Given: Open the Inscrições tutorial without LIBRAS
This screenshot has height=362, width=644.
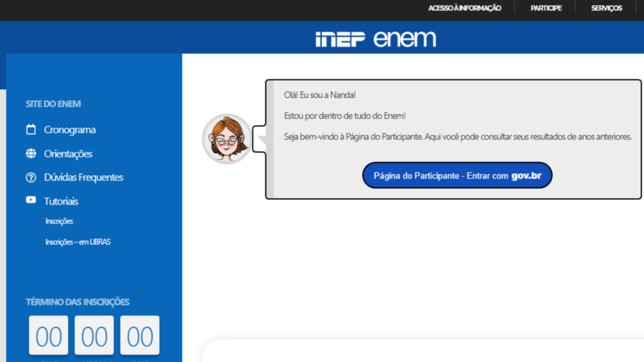Looking at the screenshot, I should (59, 221).
